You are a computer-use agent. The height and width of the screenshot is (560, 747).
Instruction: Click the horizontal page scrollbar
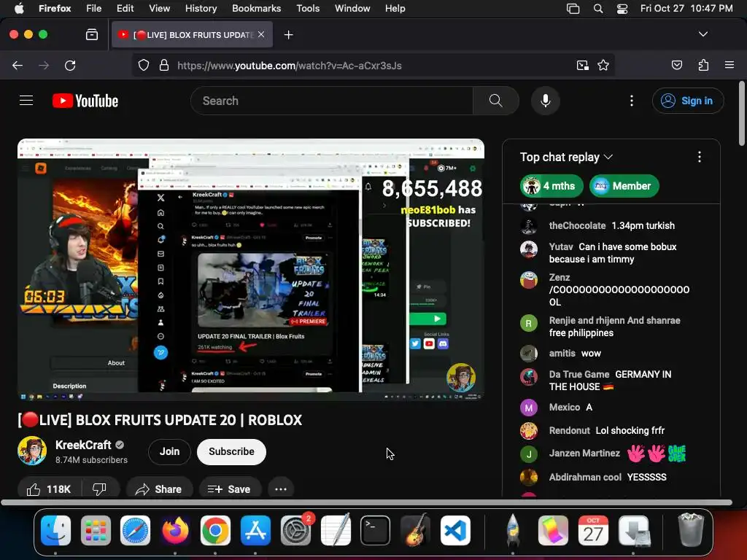tap(366, 502)
